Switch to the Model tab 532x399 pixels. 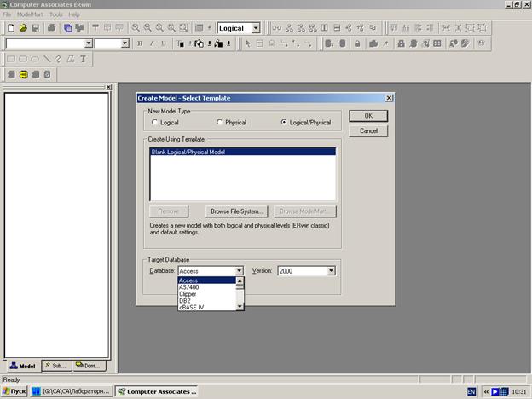click(x=23, y=366)
